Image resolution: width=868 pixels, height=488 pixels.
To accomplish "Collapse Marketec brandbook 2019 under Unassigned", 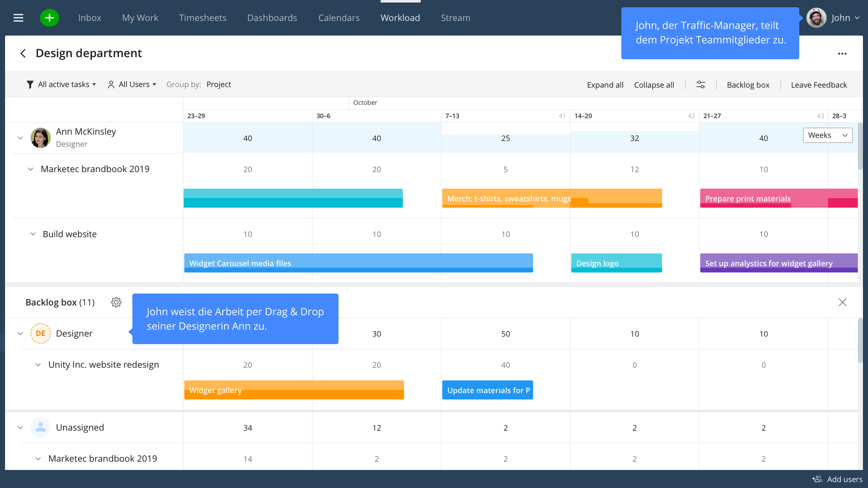I will tap(38, 458).
